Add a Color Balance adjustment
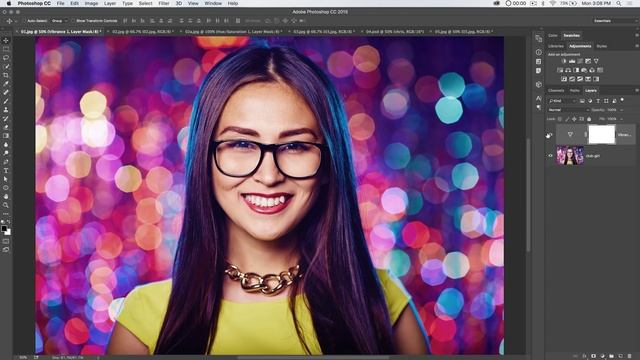This screenshot has width=640, height=360. 568,70
